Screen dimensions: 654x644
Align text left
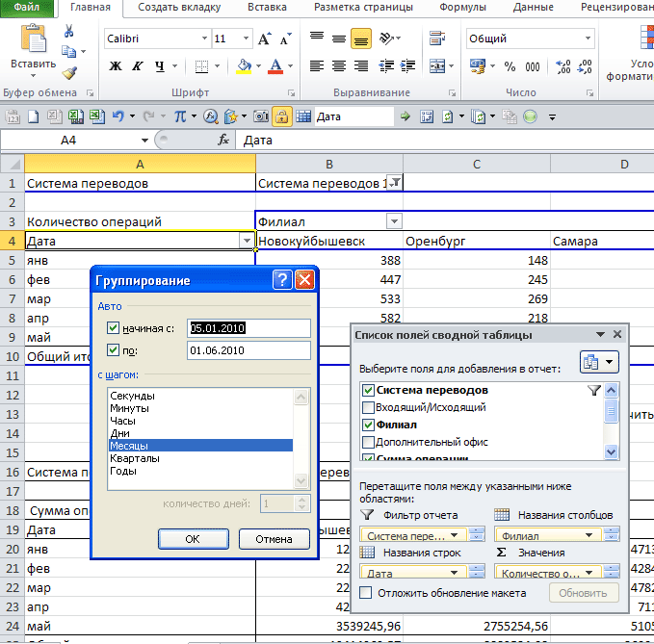[317, 65]
